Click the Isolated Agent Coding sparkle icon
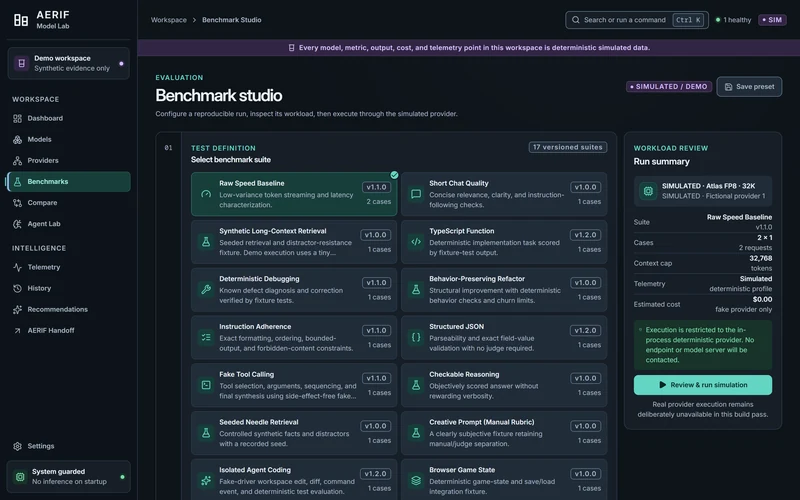This screenshot has height=500, width=800. (x=206, y=481)
